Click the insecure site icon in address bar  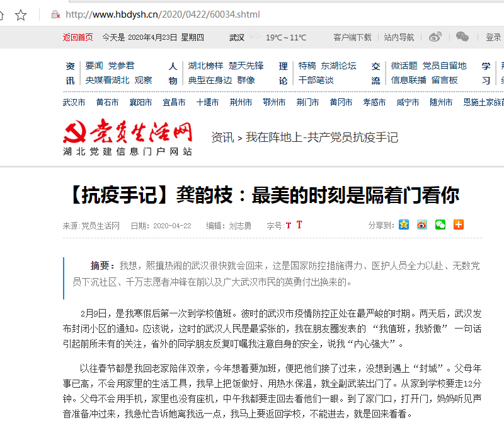(x=55, y=15)
